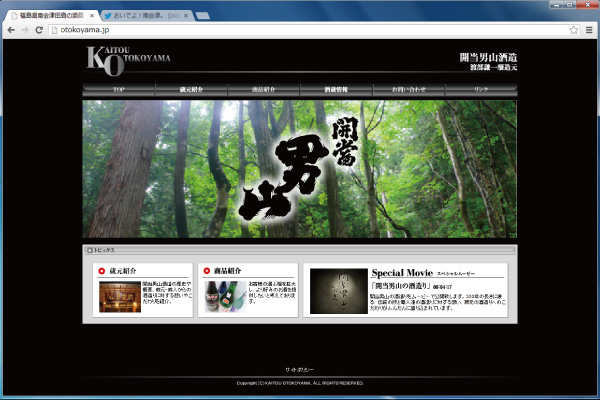Select 蔵元紹介 in the navigation bar

coord(191,90)
